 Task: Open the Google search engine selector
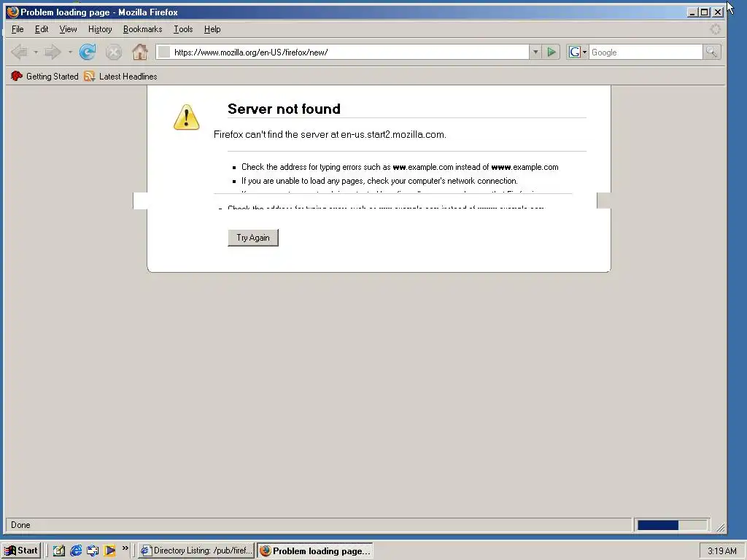[x=578, y=52]
